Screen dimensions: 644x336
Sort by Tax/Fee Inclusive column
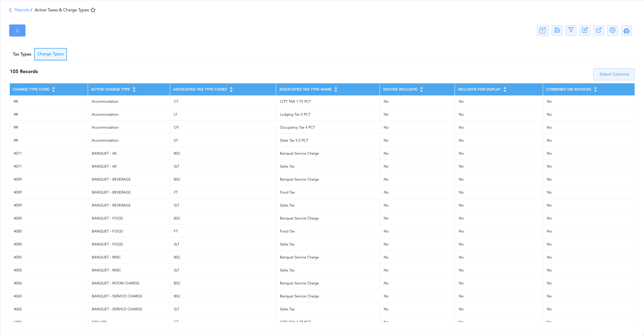(421, 89)
